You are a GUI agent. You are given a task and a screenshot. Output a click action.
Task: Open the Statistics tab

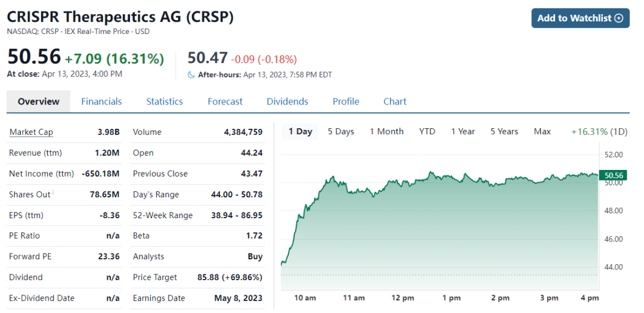click(165, 101)
